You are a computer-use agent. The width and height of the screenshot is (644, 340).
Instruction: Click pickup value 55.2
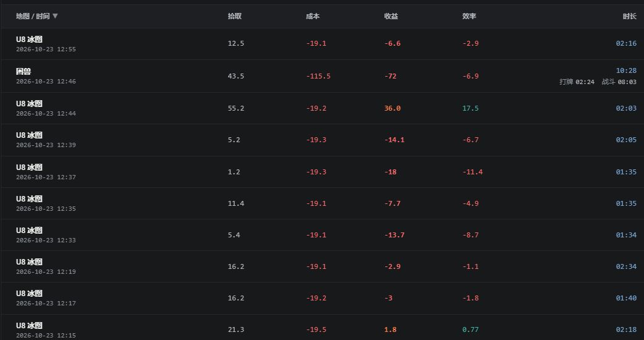(235, 108)
